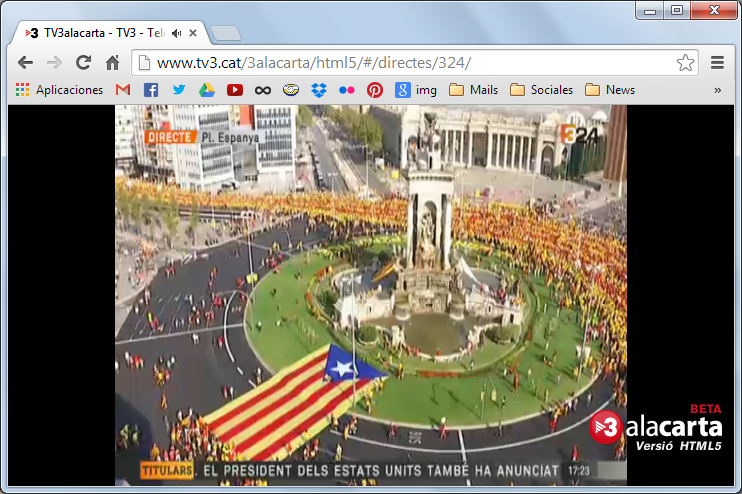This screenshot has height=494, width=742.
Task: Show more bookmarks with the double chevron
Action: tap(717, 90)
